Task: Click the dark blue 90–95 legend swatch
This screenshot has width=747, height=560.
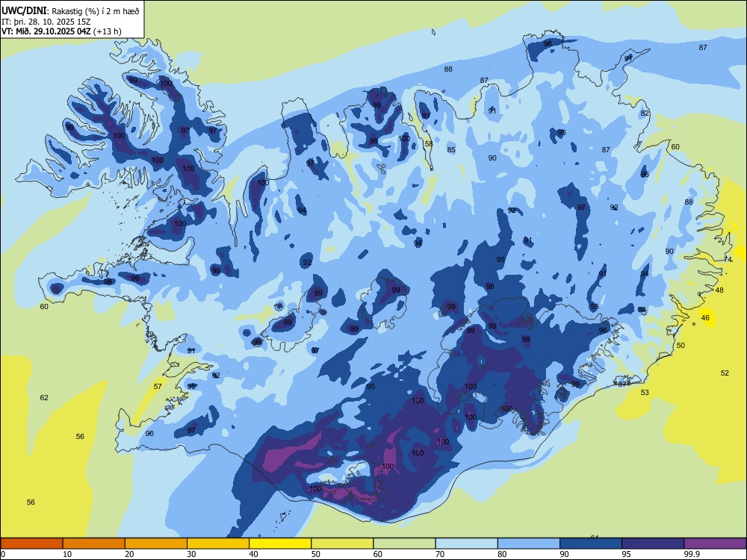Action: (x=591, y=544)
